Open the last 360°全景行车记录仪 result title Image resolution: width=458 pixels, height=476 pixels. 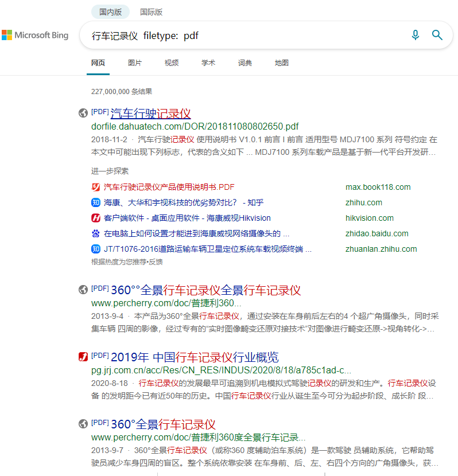tap(163, 424)
